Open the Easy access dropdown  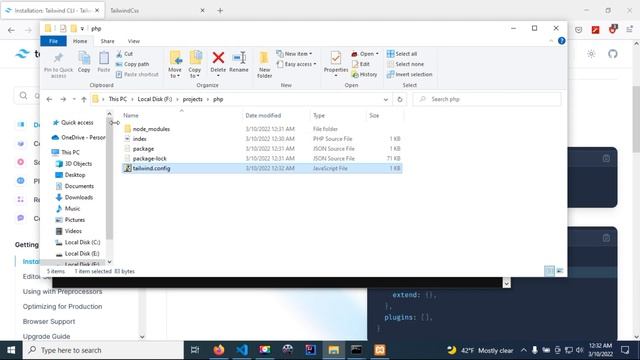point(297,64)
